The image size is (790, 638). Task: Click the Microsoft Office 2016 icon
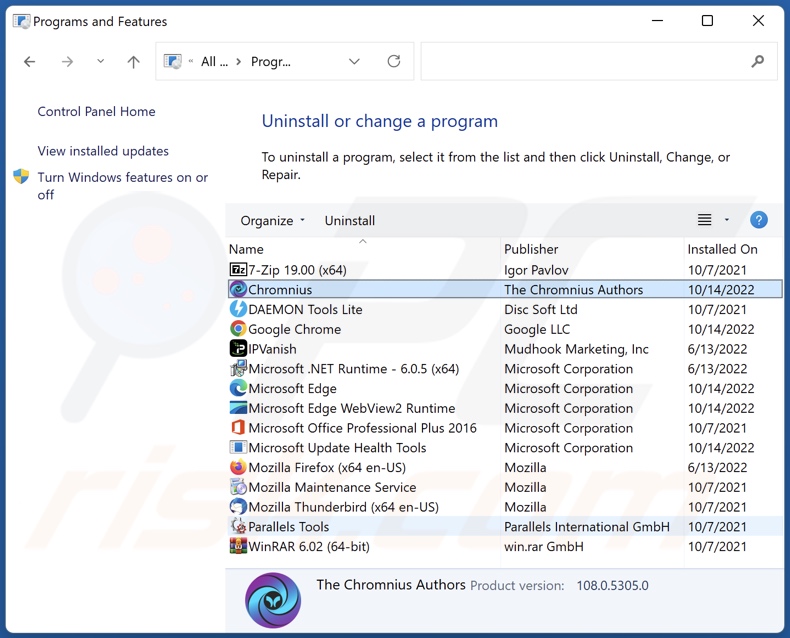point(238,427)
